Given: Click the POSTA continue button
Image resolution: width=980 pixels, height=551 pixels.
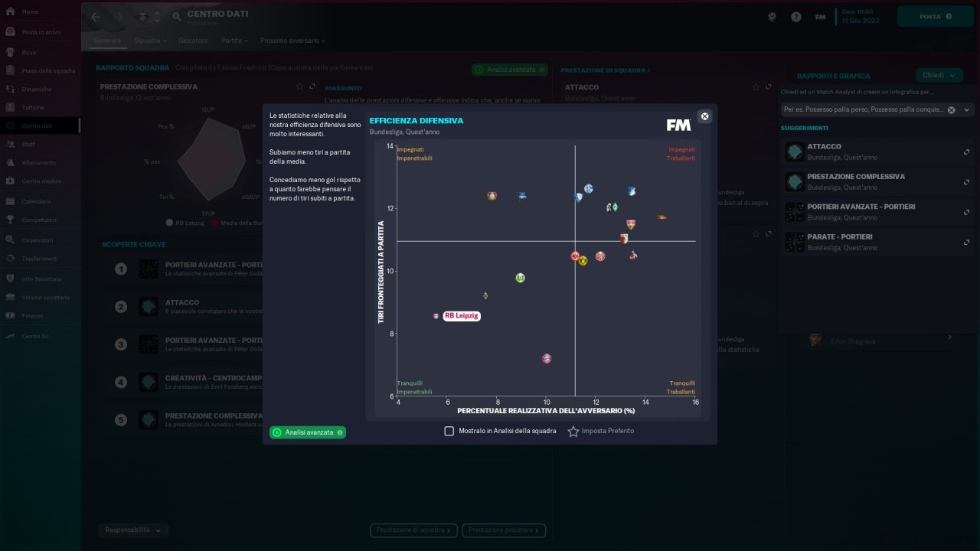Looking at the screenshot, I should [935, 16].
